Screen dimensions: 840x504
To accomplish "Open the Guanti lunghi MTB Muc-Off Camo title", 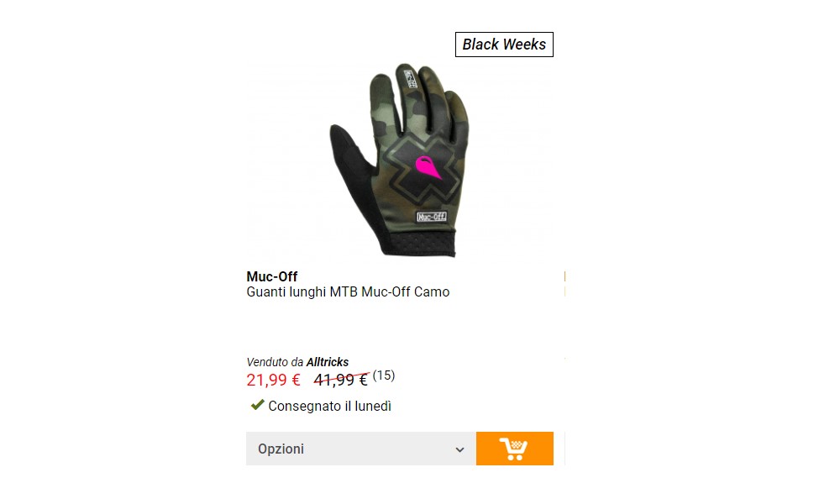I will (x=348, y=292).
